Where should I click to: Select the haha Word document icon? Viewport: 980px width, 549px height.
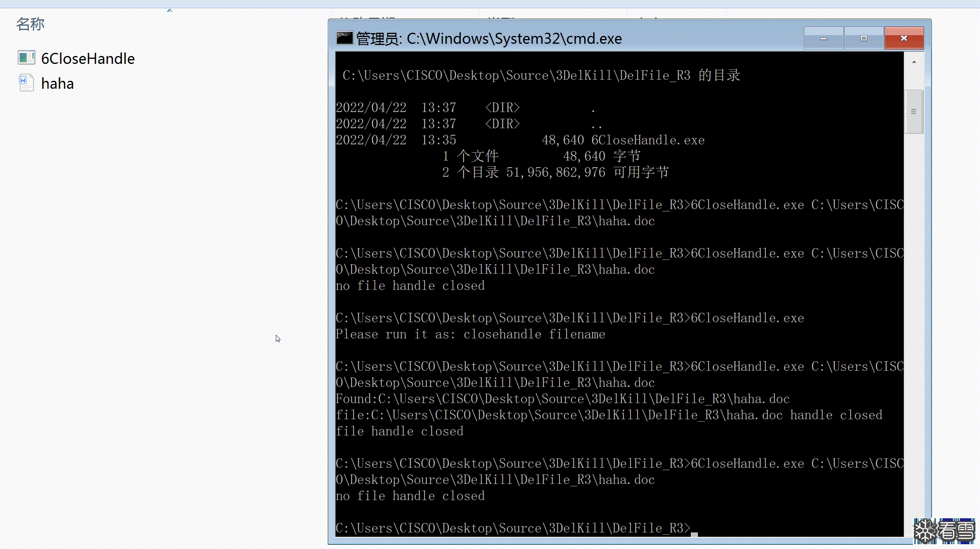(26, 83)
